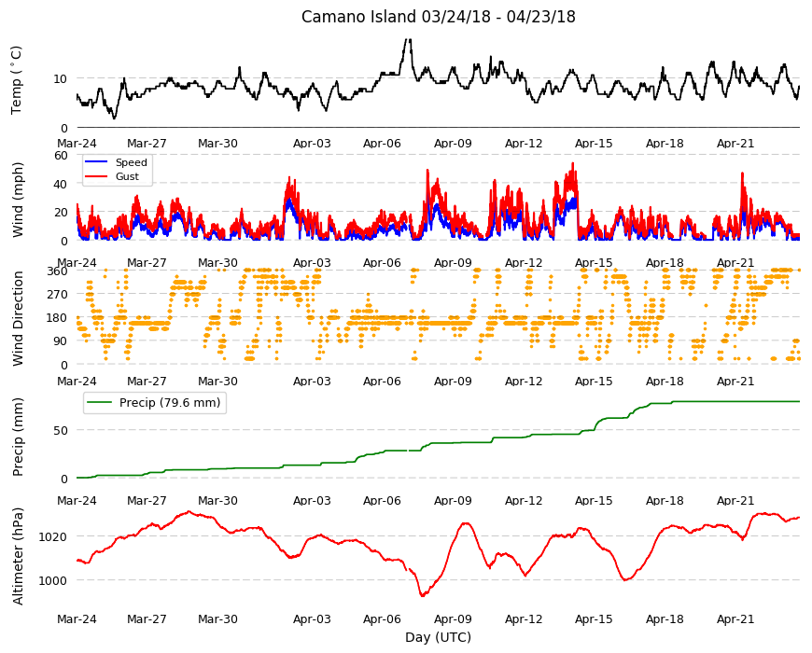This screenshot has height=653, width=812.
Task: Click the 50 label on precipitation axis
Action: [61, 430]
